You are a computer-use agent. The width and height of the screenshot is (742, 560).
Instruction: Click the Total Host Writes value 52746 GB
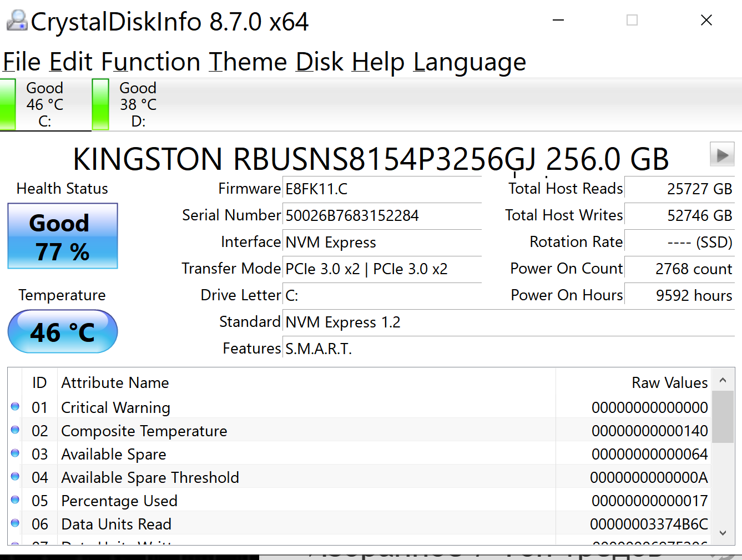click(x=680, y=215)
